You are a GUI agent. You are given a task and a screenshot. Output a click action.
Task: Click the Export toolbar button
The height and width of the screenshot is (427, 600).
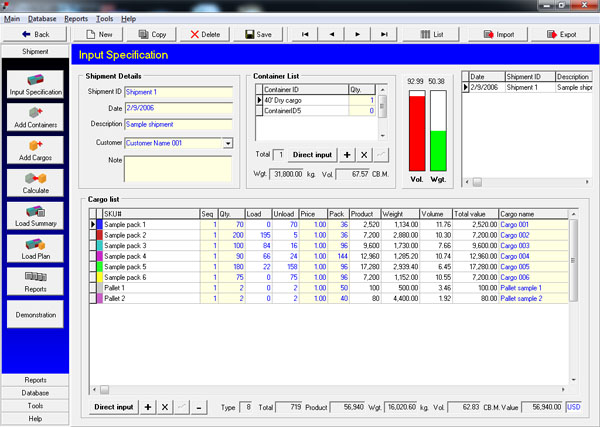(x=561, y=34)
